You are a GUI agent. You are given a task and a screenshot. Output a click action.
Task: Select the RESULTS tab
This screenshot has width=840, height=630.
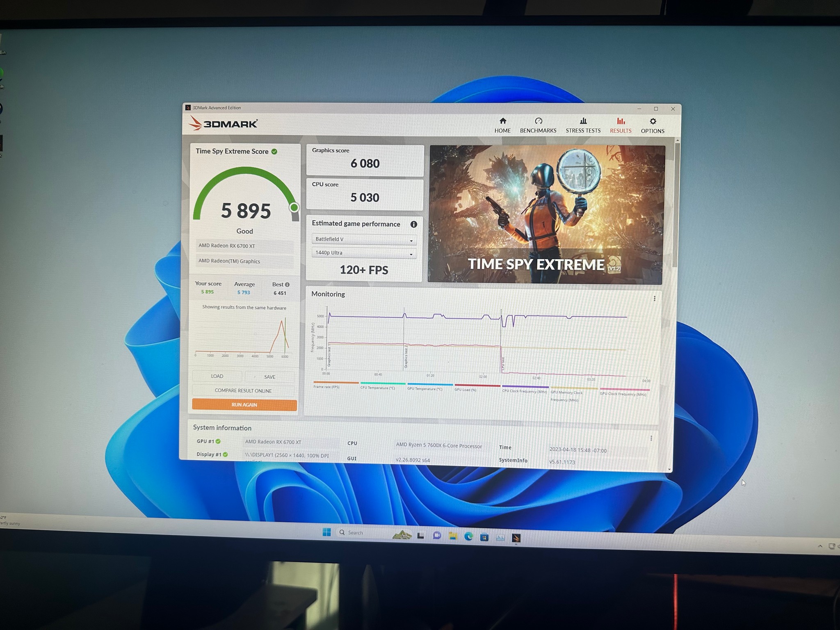click(621, 125)
